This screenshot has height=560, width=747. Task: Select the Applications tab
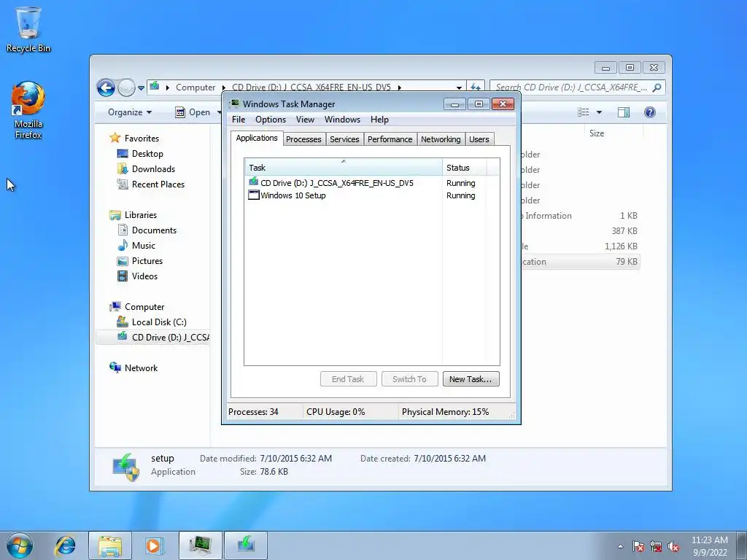(257, 138)
